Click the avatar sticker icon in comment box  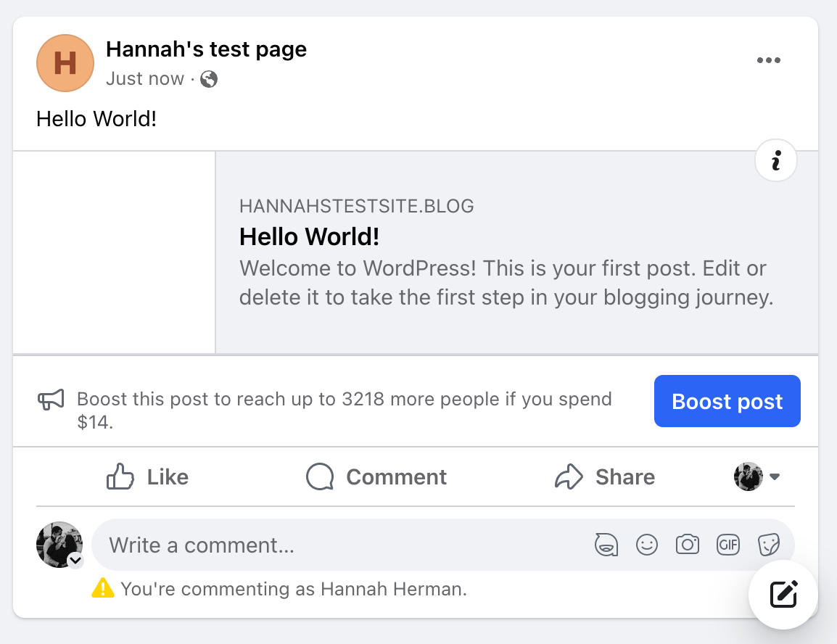[606, 545]
